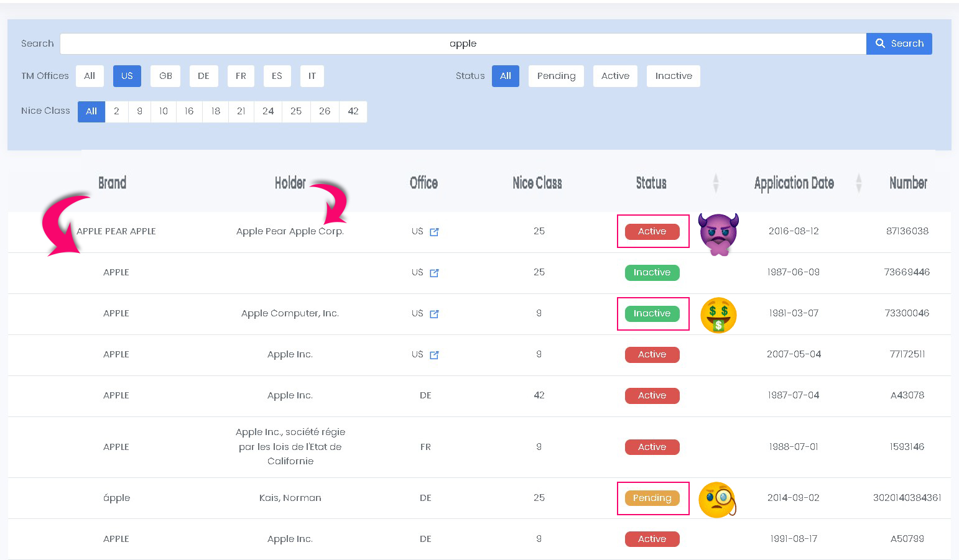Image resolution: width=959 pixels, height=560 pixels.
Task: Click trademark number A43078
Action: 907,395
